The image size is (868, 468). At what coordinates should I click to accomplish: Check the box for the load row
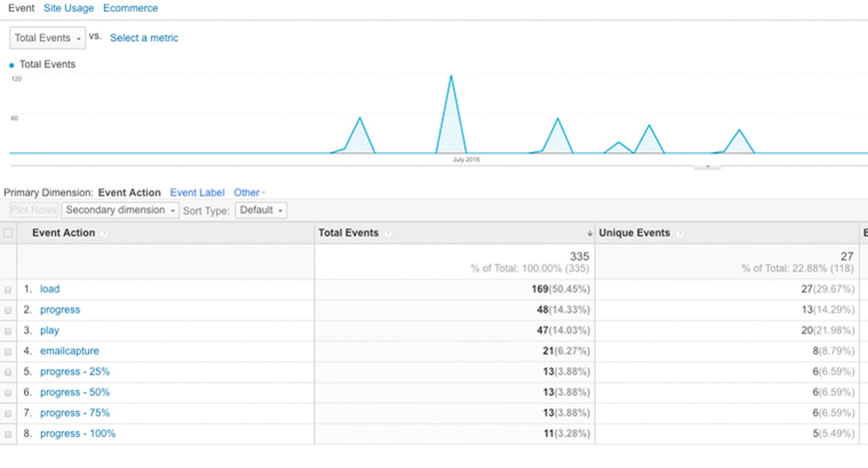coord(8,289)
